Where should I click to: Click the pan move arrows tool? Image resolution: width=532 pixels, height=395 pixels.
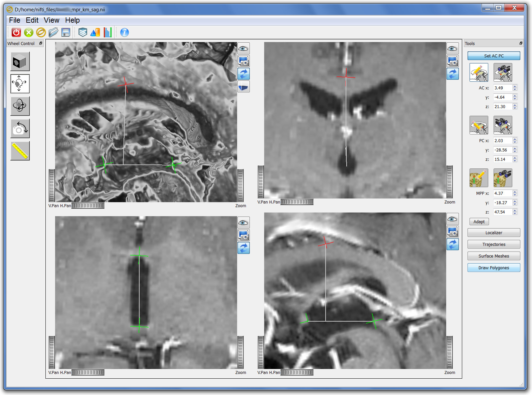20,83
